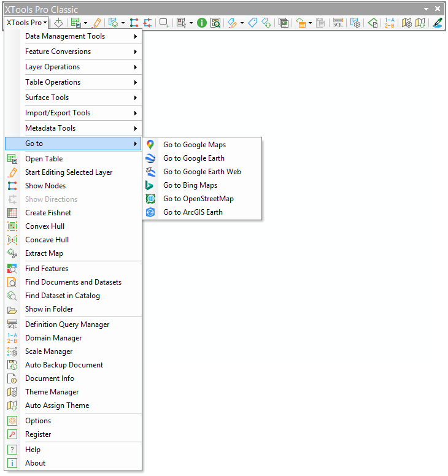Expand Metadata Tools submenu

pyautogui.click(x=81, y=128)
